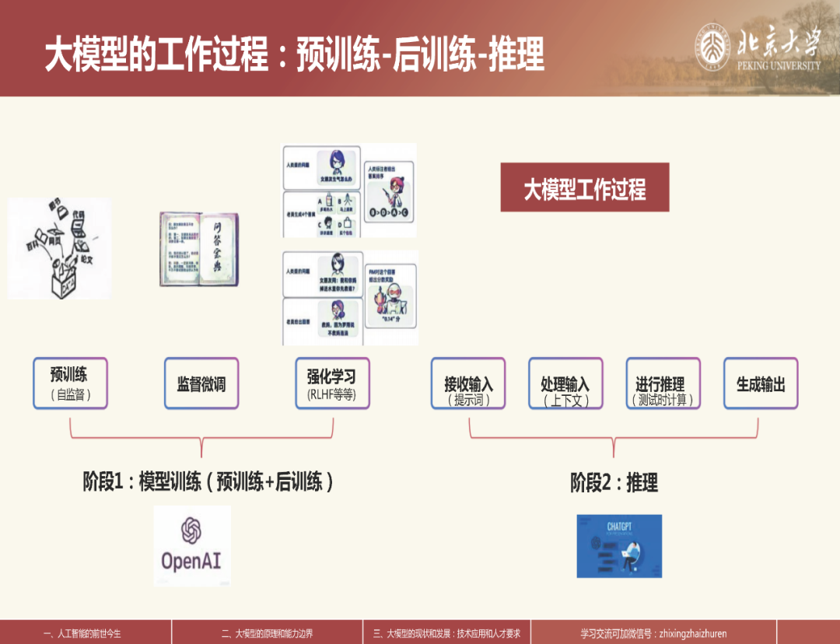Click the 接收输入 (提示词) box
Image resolution: width=840 pixels, height=644 pixels.
[x=468, y=383]
